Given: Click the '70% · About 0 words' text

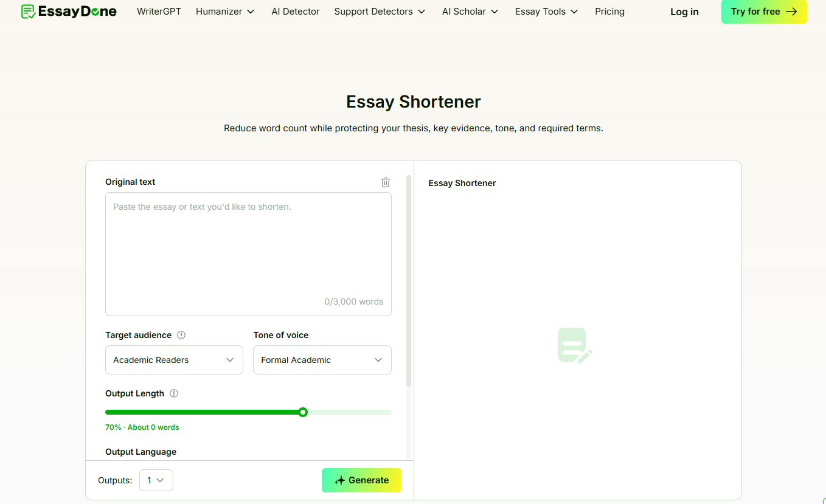Looking at the screenshot, I should [x=142, y=427].
